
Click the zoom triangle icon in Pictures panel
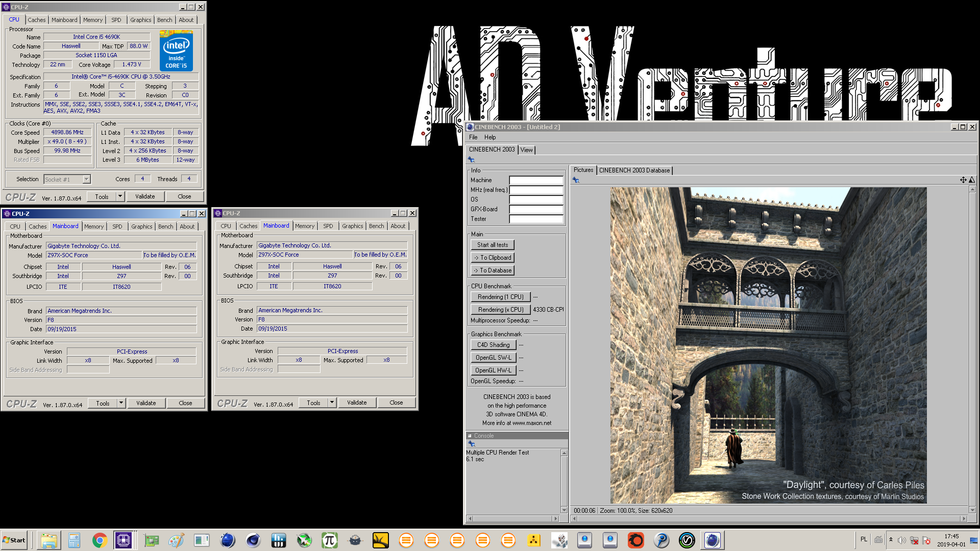pos(972,180)
